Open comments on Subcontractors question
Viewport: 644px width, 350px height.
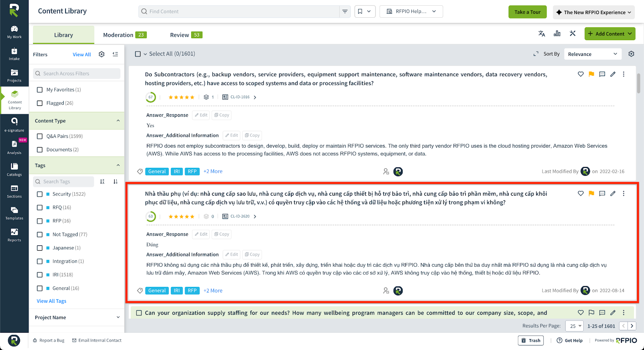[x=602, y=74]
